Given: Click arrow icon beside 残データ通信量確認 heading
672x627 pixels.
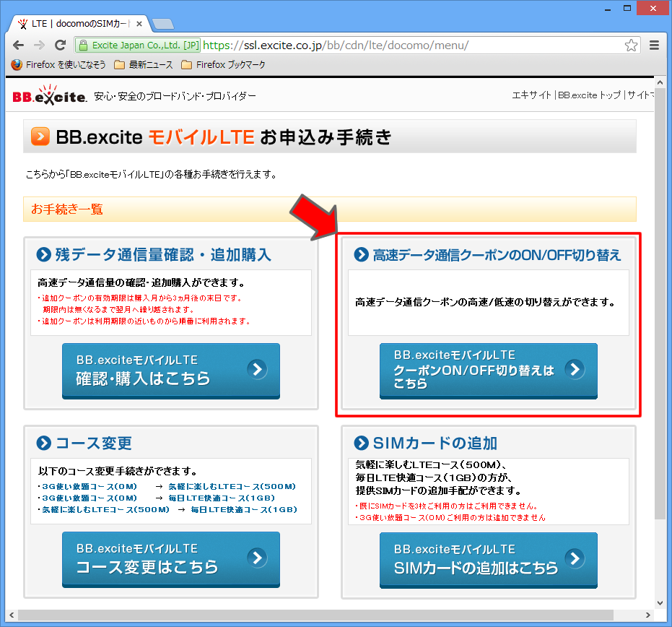Looking at the screenshot, I should [x=44, y=255].
